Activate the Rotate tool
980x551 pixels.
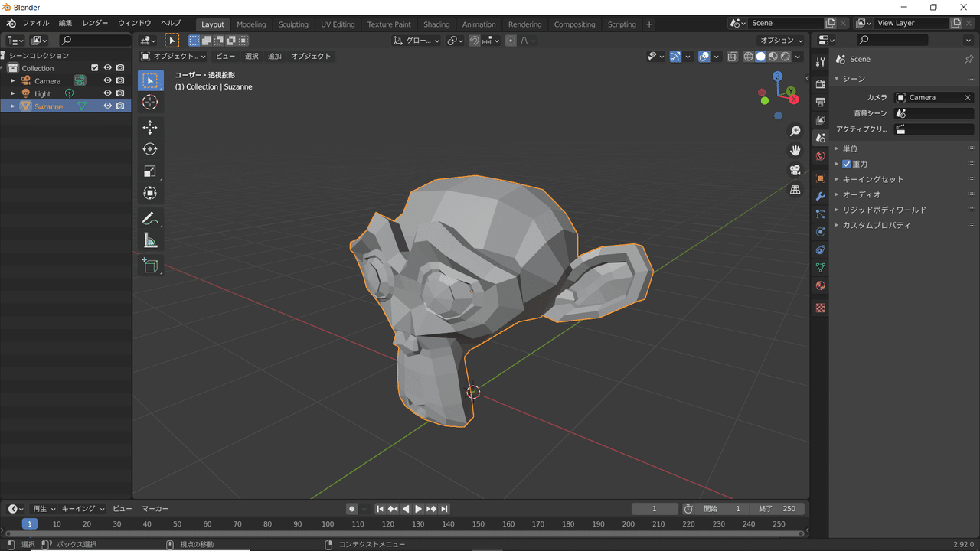(x=150, y=149)
